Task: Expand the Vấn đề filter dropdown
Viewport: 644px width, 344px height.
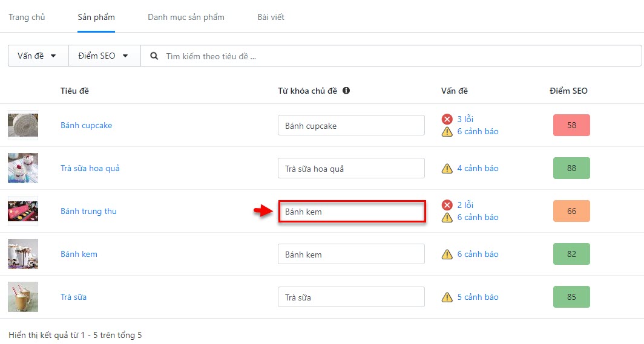Action: 38,56
